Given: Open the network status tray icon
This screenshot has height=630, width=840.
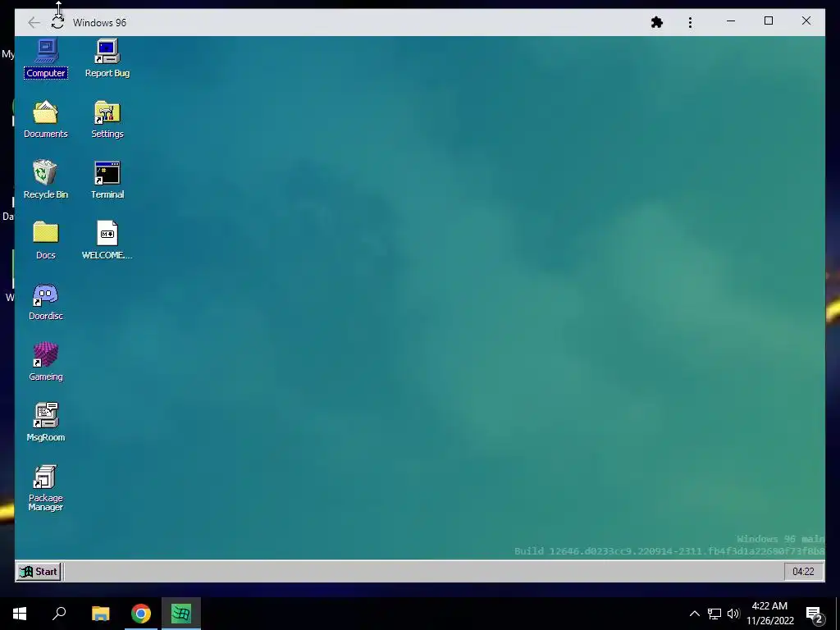Looking at the screenshot, I should pyautogui.click(x=714, y=614).
